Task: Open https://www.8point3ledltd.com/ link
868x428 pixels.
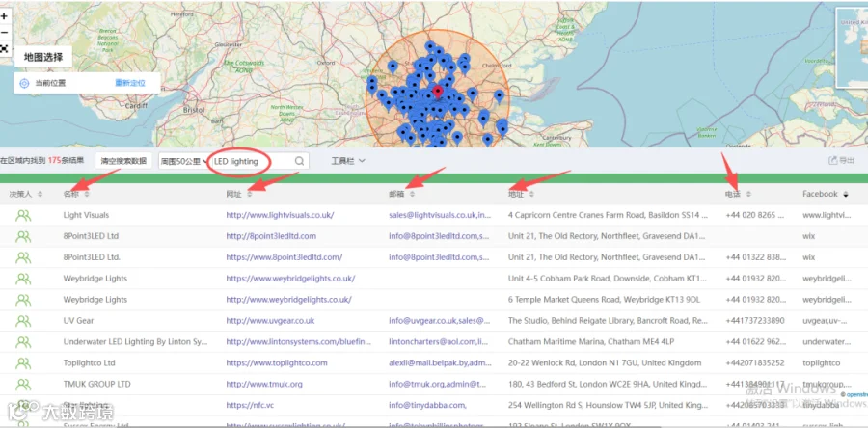Action: (x=284, y=257)
